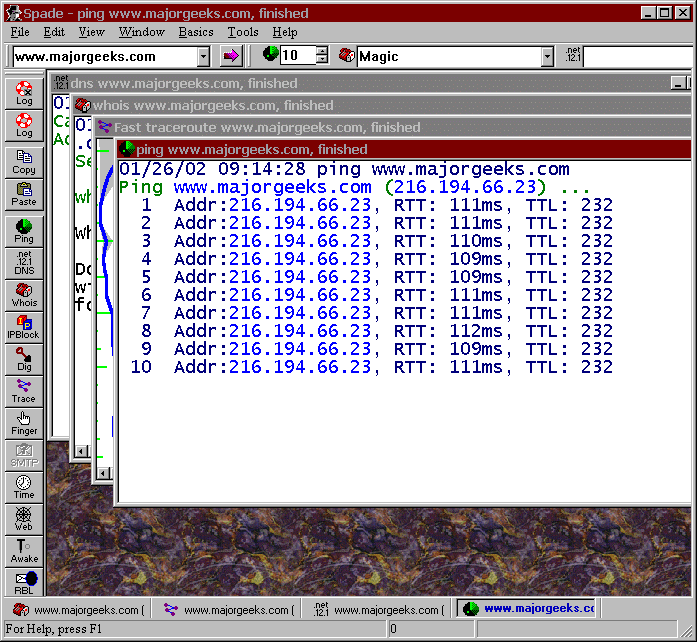Viewport: 697px width, 642px height.
Task: Click ping result row 3 with 110ms
Action: tap(377, 241)
